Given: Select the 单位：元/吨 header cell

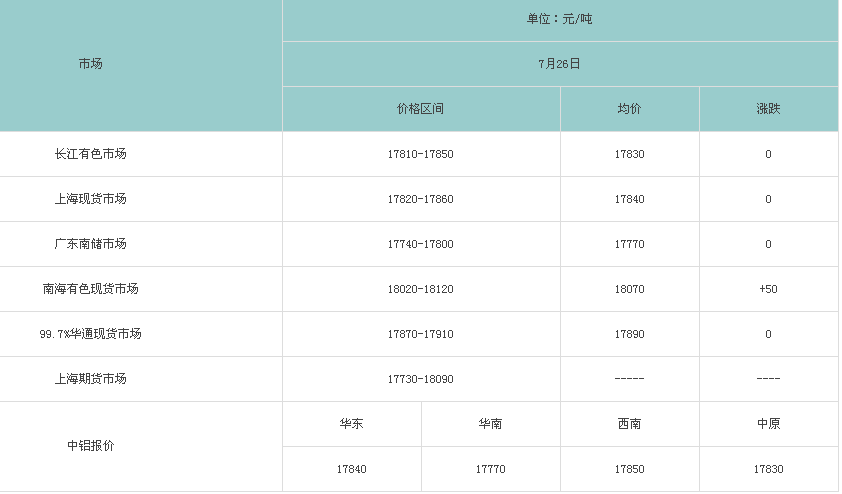Looking at the screenshot, I should (559, 19).
